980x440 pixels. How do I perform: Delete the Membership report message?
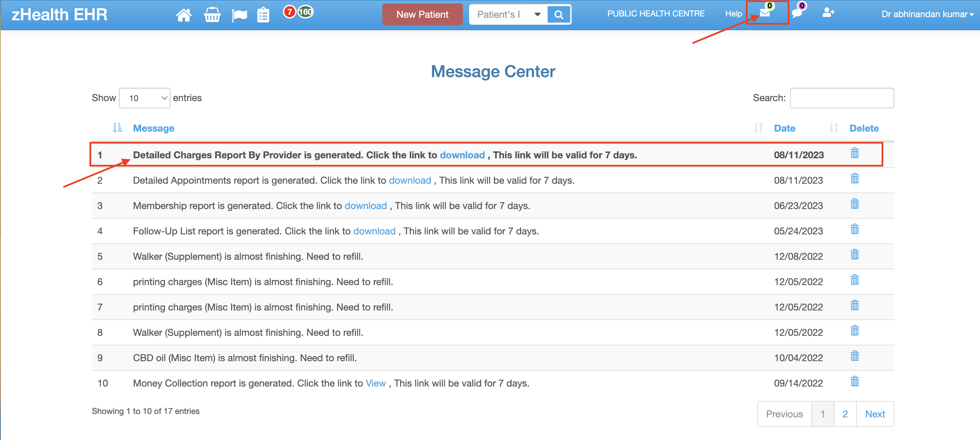click(x=854, y=204)
